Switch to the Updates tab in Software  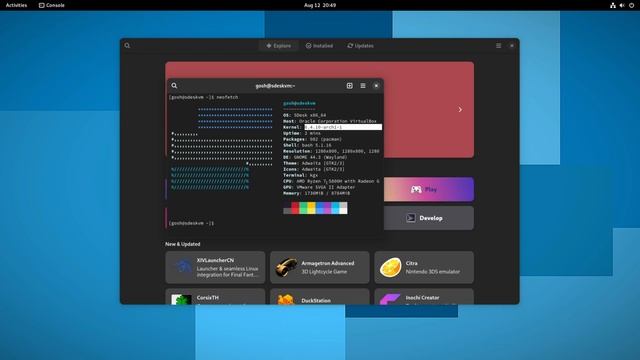click(360, 46)
